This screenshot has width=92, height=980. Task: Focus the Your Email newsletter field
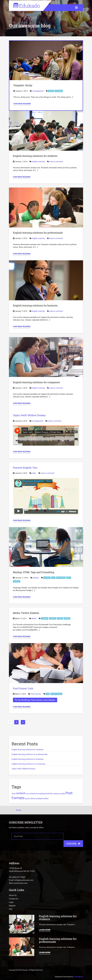(x=37, y=836)
